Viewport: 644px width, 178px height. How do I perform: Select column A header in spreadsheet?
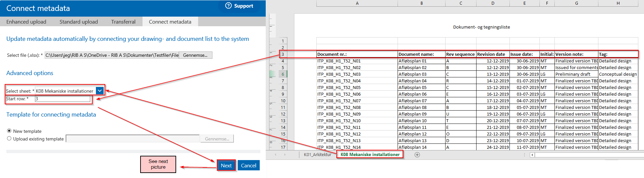click(x=357, y=3)
